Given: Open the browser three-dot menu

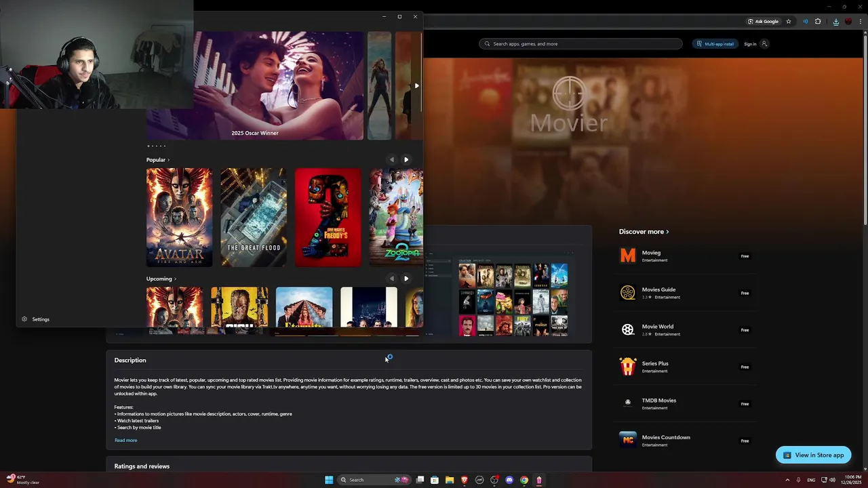Looking at the screenshot, I should (861, 22).
